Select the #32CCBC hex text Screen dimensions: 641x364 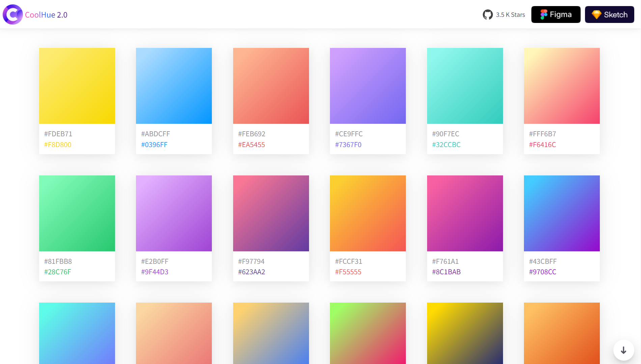click(446, 145)
